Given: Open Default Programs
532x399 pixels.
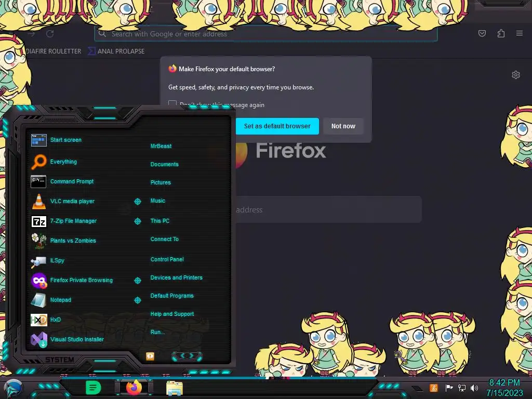Looking at the screenshot, I should (172, 296).
